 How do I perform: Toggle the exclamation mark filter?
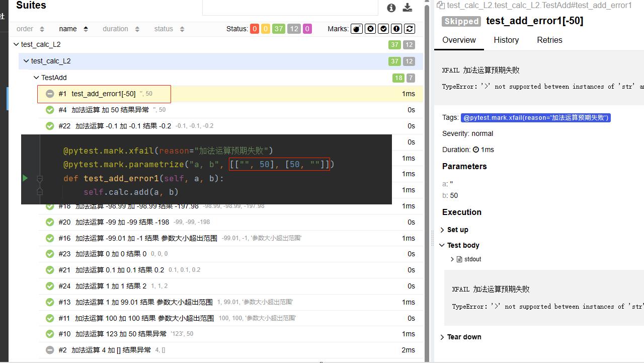(x=396, y=29)
